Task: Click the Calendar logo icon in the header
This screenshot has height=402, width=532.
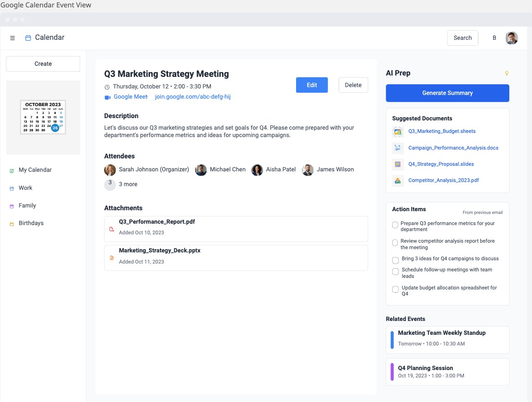Action: [x=29, y=38]
